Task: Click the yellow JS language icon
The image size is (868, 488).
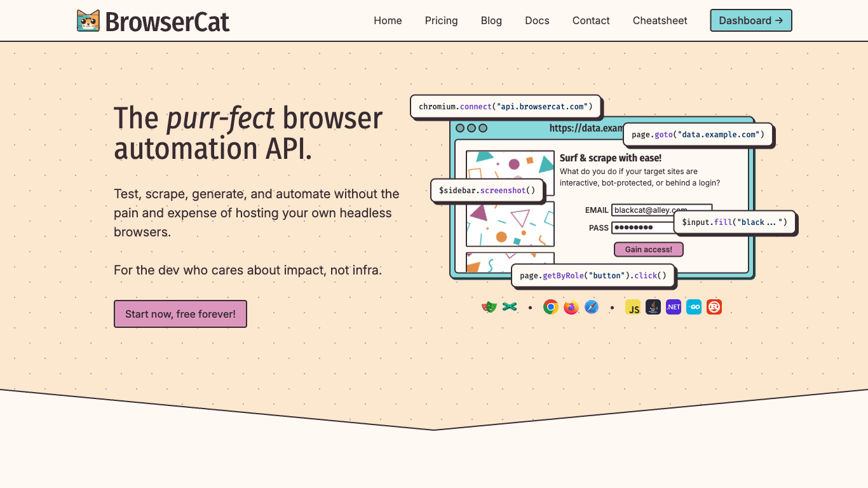Action: click(x=633, y=308)
